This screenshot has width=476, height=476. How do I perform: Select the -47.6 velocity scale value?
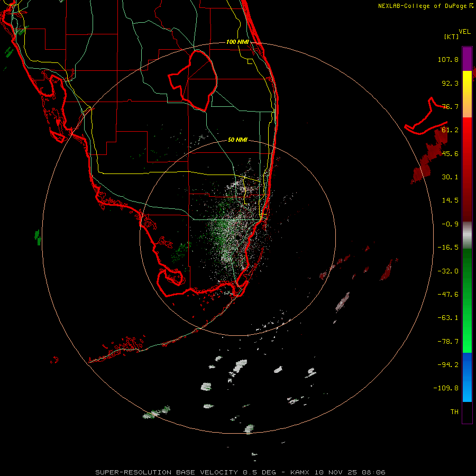click(448, 295)
